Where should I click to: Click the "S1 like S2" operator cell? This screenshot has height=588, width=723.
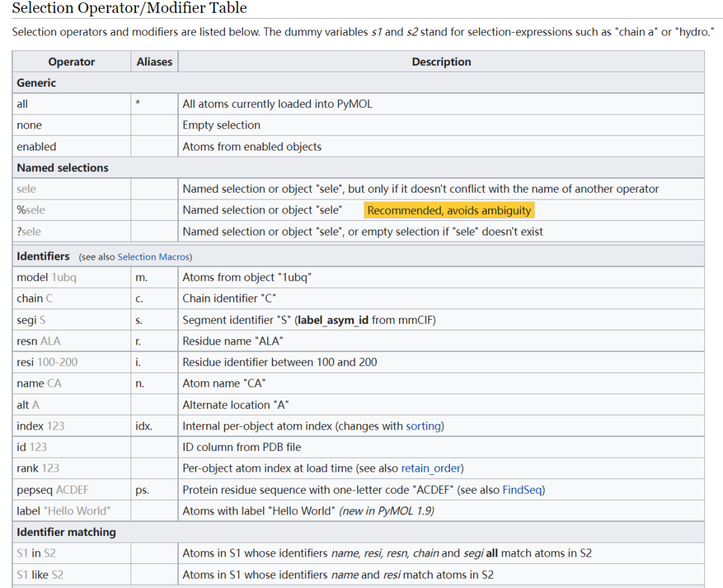click(x=40, y=575)
